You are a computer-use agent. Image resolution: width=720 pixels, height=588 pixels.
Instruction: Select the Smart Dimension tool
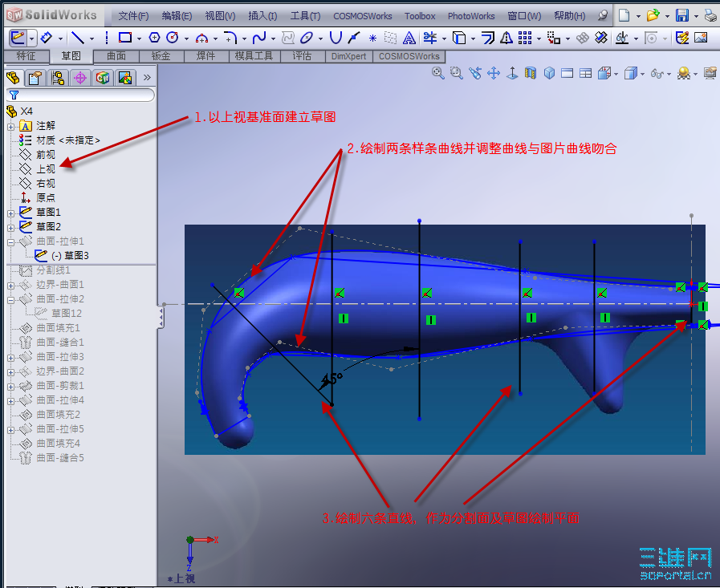click(46, 38)
